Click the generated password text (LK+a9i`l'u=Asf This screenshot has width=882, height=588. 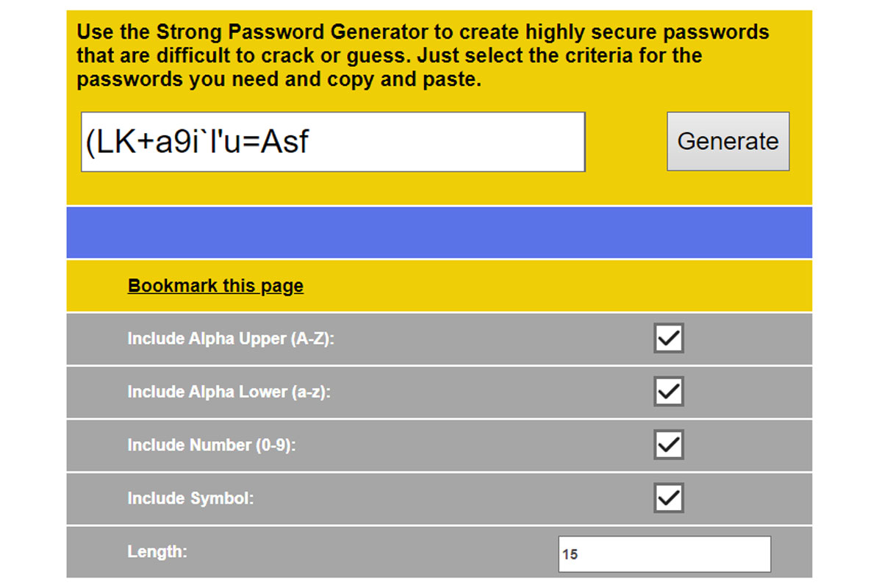tap(197, 142)
